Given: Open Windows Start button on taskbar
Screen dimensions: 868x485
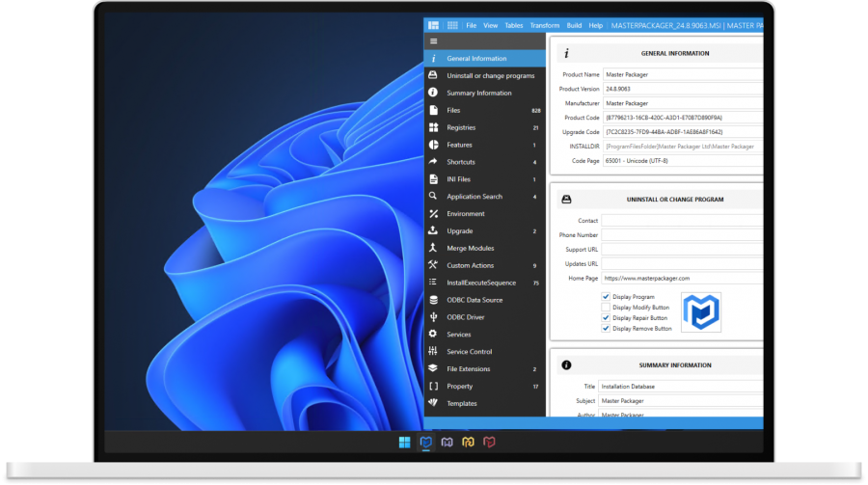Looking at the screenshot, I should 405,442.
